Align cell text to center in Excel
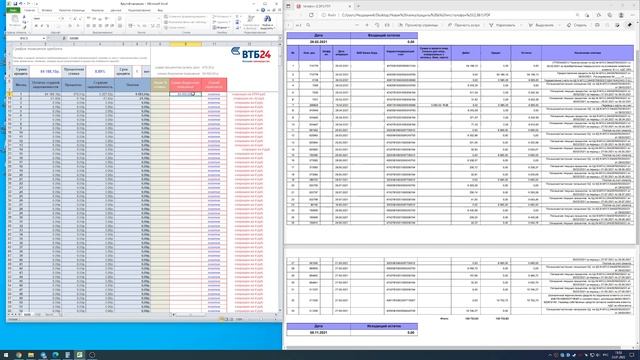 94,26
